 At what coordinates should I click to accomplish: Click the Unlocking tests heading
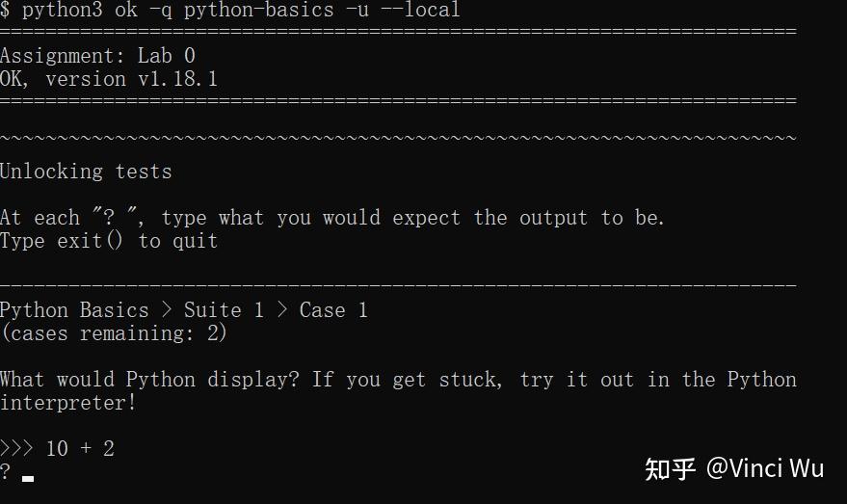[86, 172]
